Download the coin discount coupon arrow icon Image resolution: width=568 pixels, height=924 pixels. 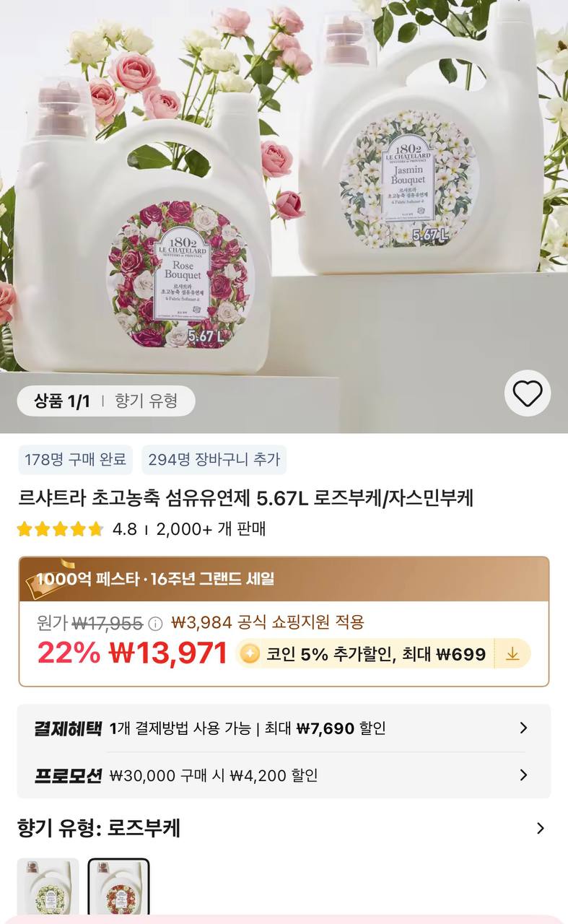coord(512,654)
